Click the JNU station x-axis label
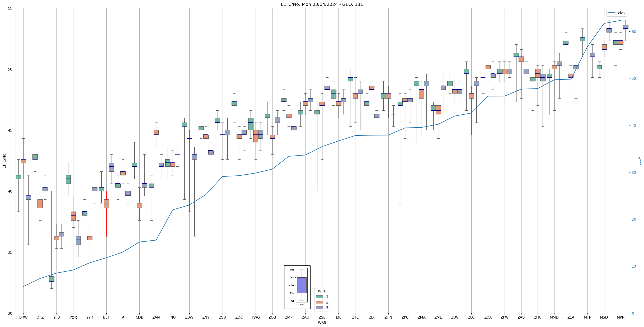This screenshot has width=644, height=327. click(172, 317)
